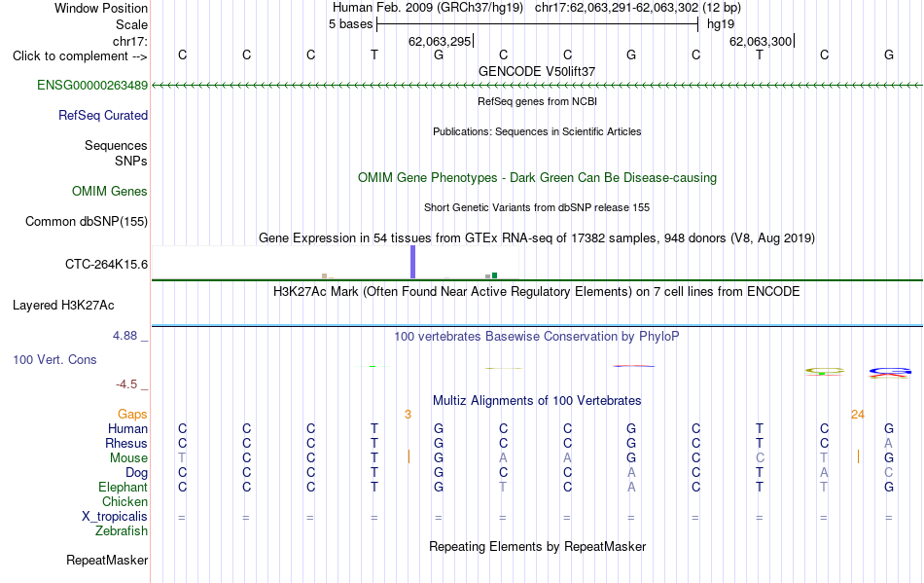Click 'Short Genetic Variants from dbSNP' title
This screenshot has width=924, height=583.
click(537, 207)
